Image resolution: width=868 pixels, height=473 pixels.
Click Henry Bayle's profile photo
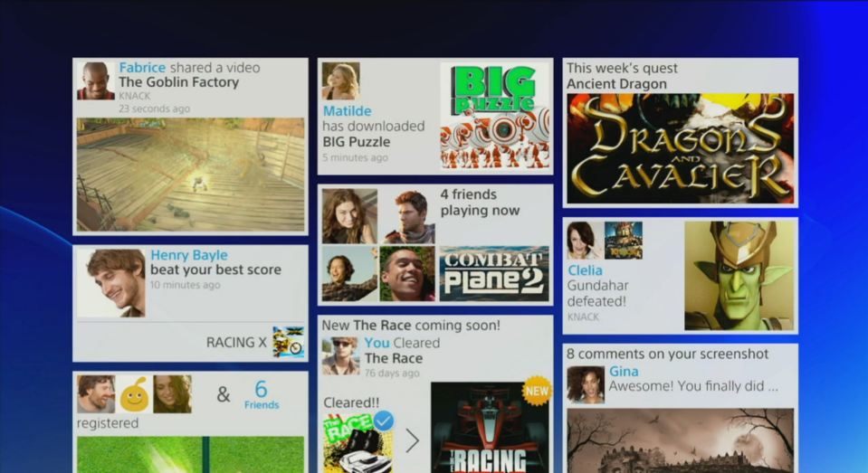[x=111, y=283]
